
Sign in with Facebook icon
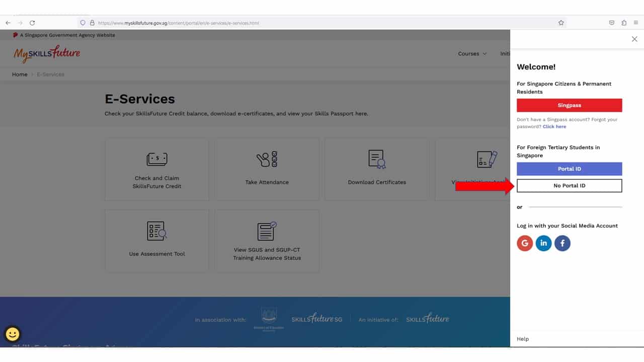click(562, 243)
